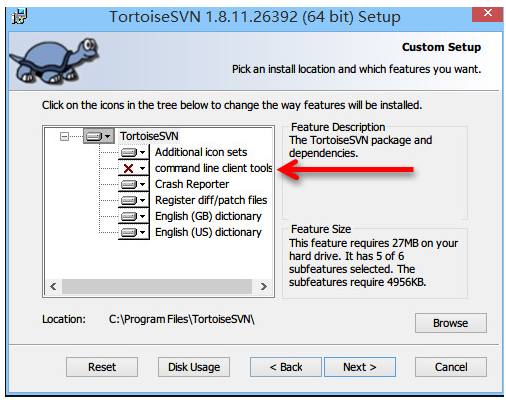Click right arrow of horizontal scrollbar

click(x=264, y=286)
